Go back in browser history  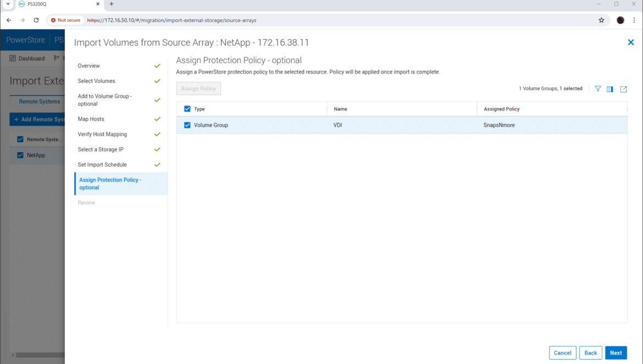click(9, 20)
